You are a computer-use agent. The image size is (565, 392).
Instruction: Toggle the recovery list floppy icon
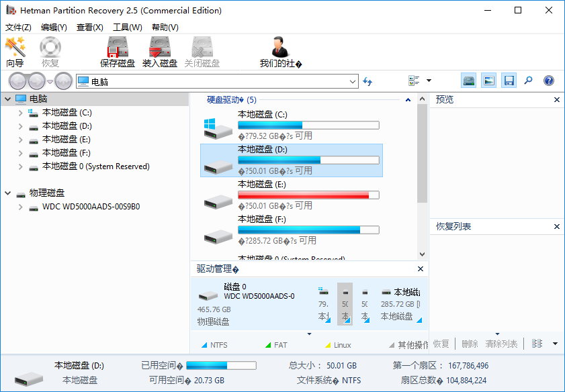click(509, 81)
